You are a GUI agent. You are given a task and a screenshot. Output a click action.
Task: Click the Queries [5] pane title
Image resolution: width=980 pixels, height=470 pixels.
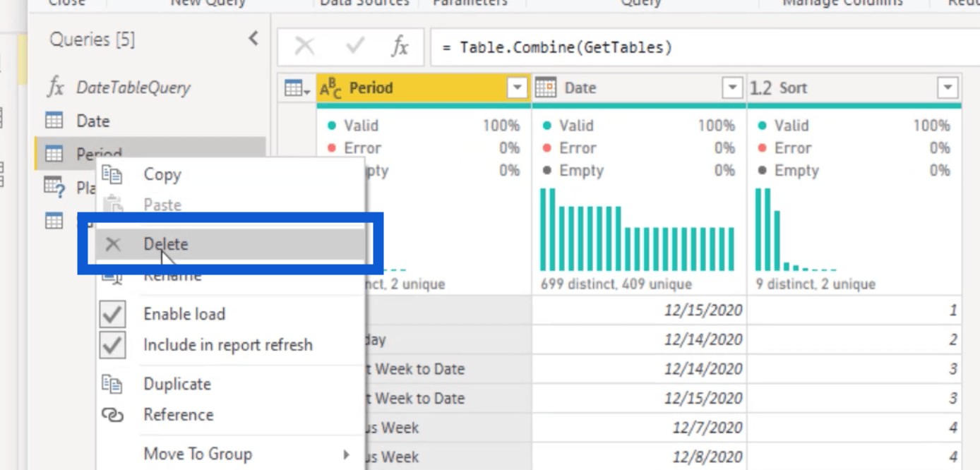pyautogui.click(x=92, y=40)
